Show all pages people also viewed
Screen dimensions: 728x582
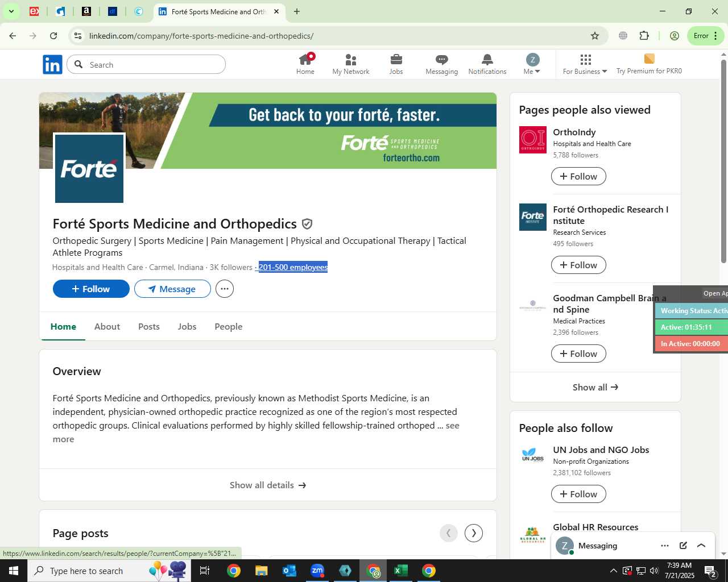(x=595, y=387)
